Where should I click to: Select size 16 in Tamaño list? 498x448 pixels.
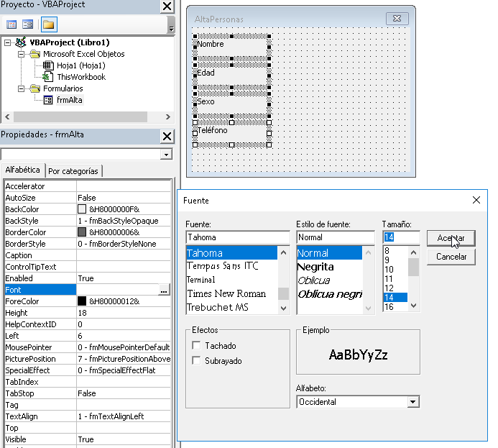click(x=389, y=307)
